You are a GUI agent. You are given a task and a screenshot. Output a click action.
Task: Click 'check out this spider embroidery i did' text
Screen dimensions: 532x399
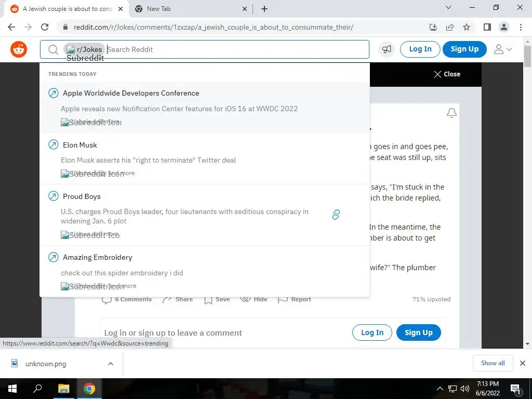tap(122, 273)
